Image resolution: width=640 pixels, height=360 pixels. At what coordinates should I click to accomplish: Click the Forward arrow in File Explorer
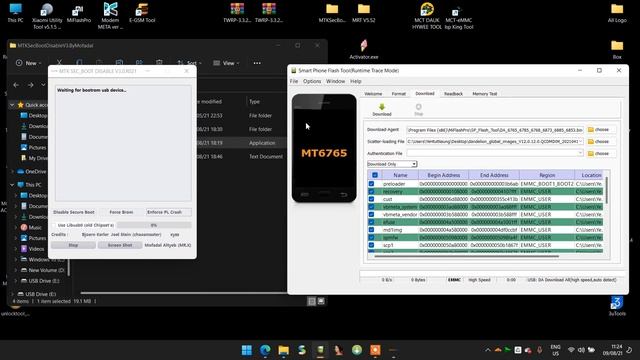[x=31, y=85]
